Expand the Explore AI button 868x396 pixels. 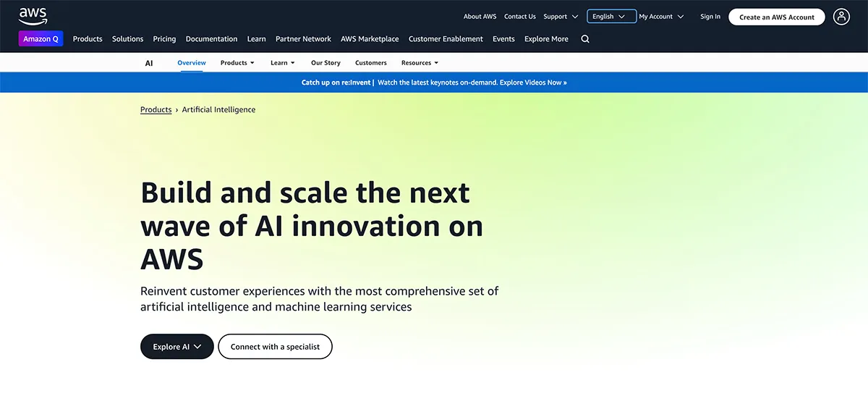click(177, 347)
